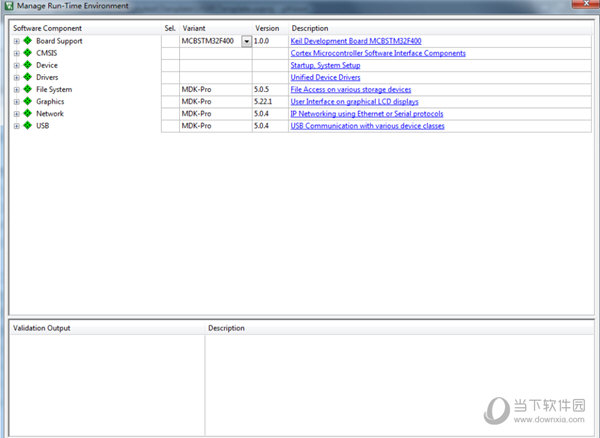Open Unified Device Drivers link

pos(325,77)
